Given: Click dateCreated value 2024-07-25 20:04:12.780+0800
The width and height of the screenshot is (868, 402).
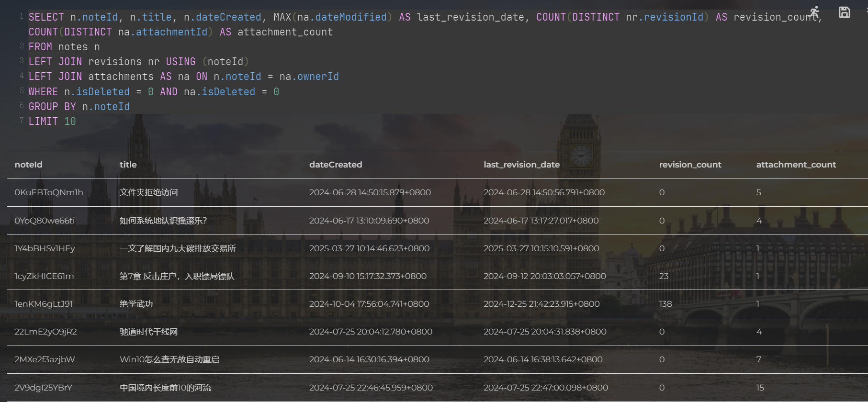Looking at the screenshot, I should point(371,332).
